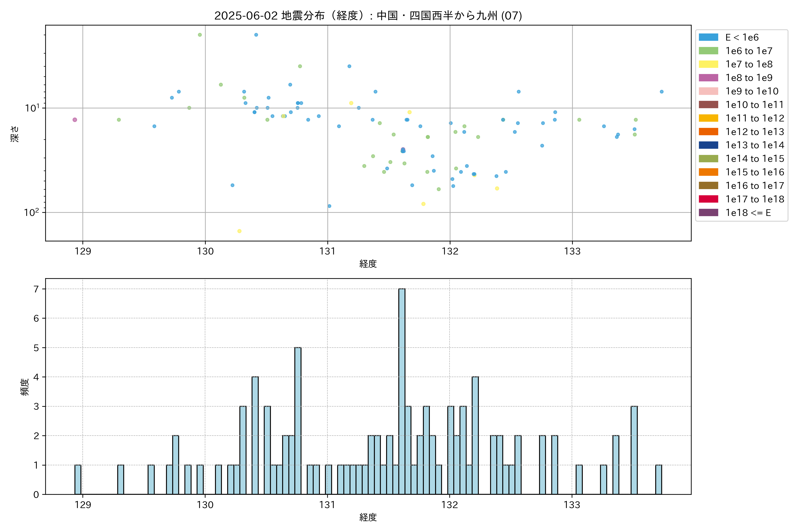This screenshot has height=532, width=798.
Task: Click the 頻度 y-axis label
Action: [24, 387]
